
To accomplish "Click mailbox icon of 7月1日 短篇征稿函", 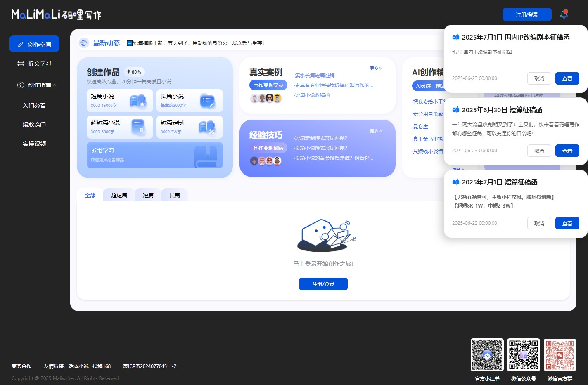I will pos(455,182).
